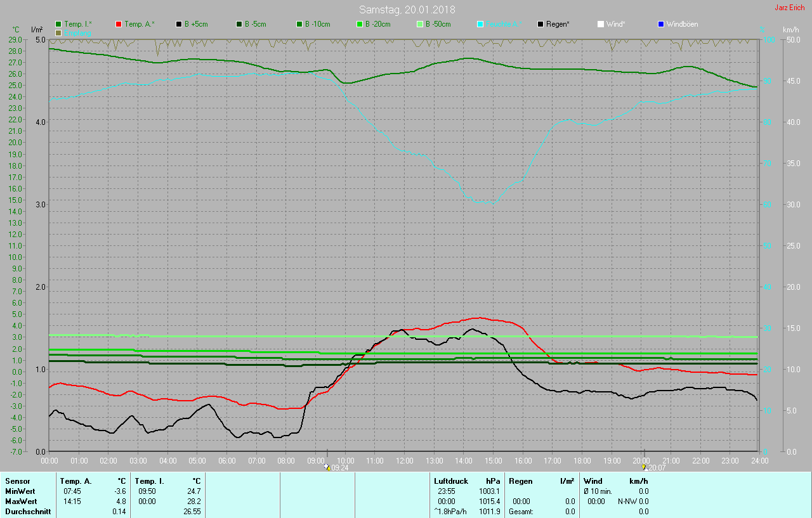Click the cyan humidity legend square
Viewport: 812px width, 518px height.
pos(480,24)
